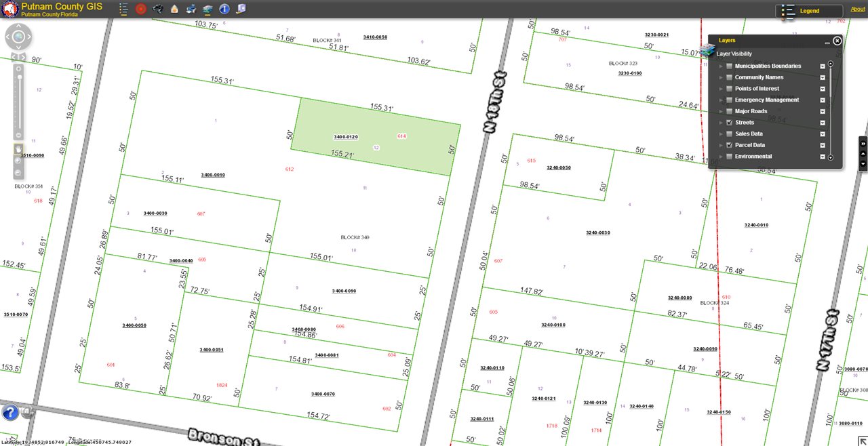Image resolution: width=868 pixels, height=446 pixels.
Task: Click the Layer Visibility heading
Action: pyautogui.click(x=734, y=54)
